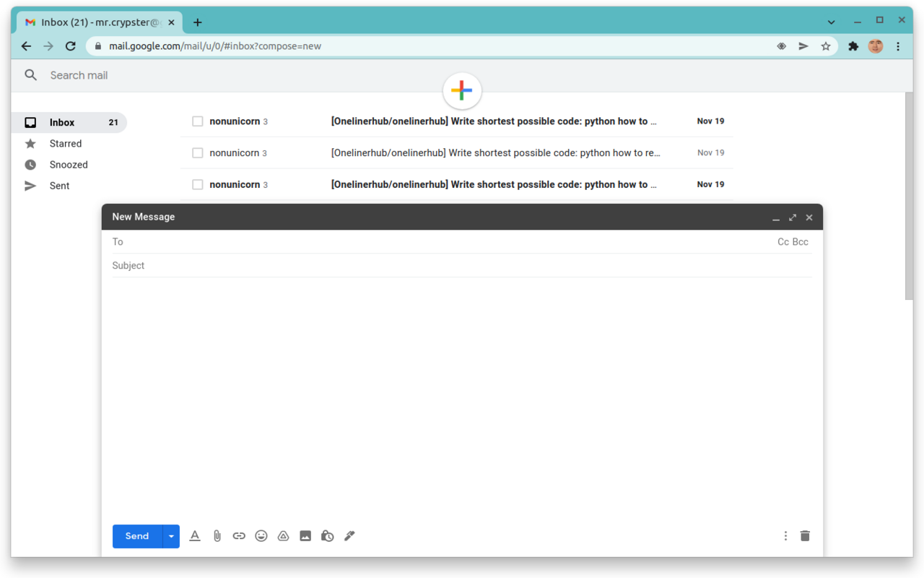Insert signature with the pen icon

pos(349,536)
